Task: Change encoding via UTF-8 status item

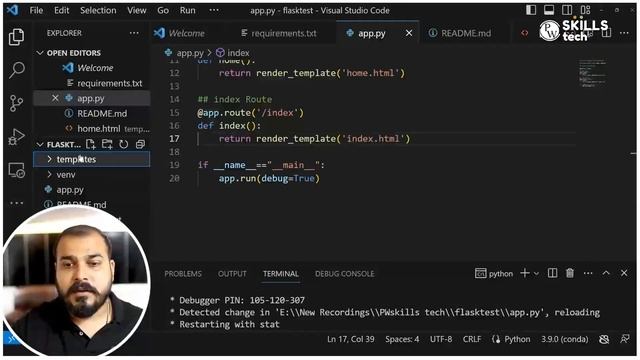Action: pos(441,339)
